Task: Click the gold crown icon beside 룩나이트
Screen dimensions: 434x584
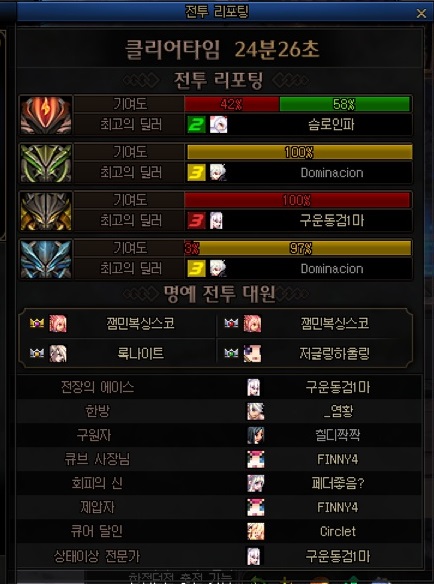Action: 37,353
